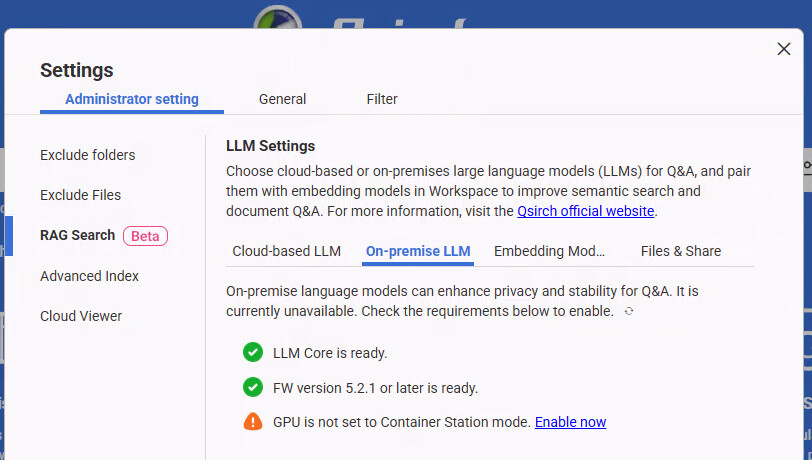This screenshot has height=460, width=812.
Task: Select the Cloud-based LLM tab
Action: [286, 251]
